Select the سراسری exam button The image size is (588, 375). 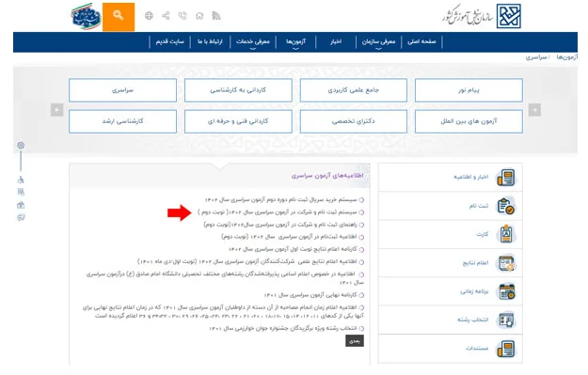click(x=122, y=90)
